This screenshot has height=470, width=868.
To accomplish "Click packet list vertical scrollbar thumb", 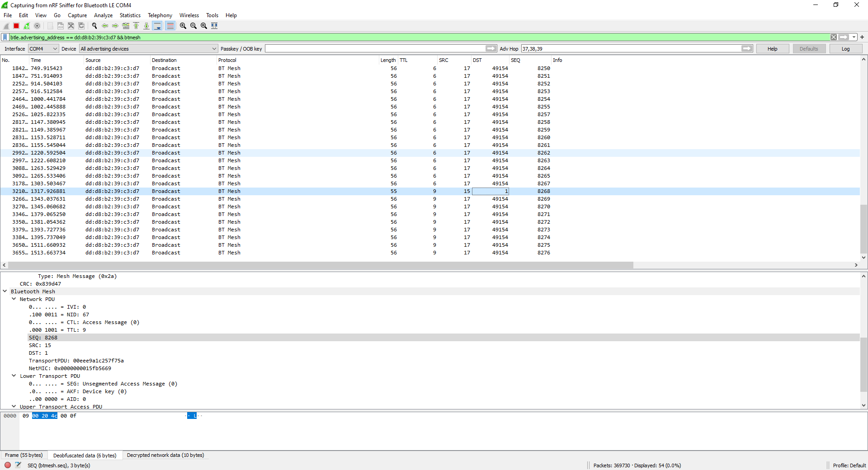I will point(863,229).
